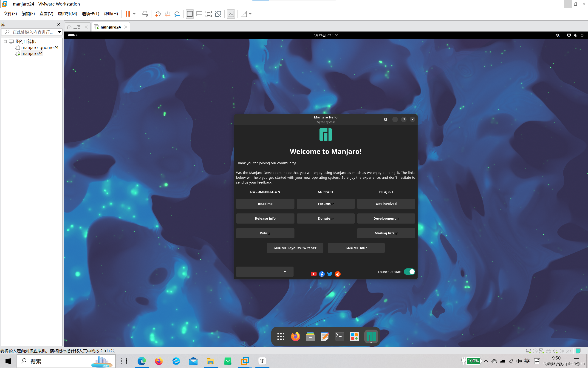Select manjaro24 in the library tree
588x368 pixels.
pyautogui.click(x=32, y=53)
